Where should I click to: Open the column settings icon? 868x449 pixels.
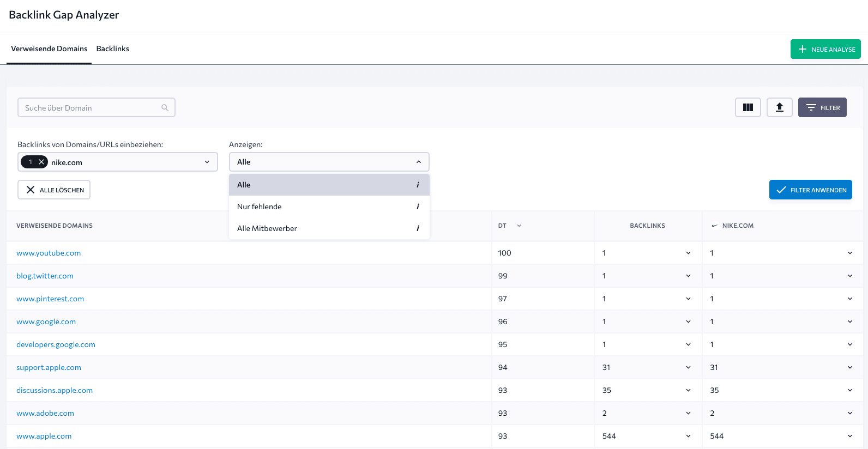tap(748, 107)
